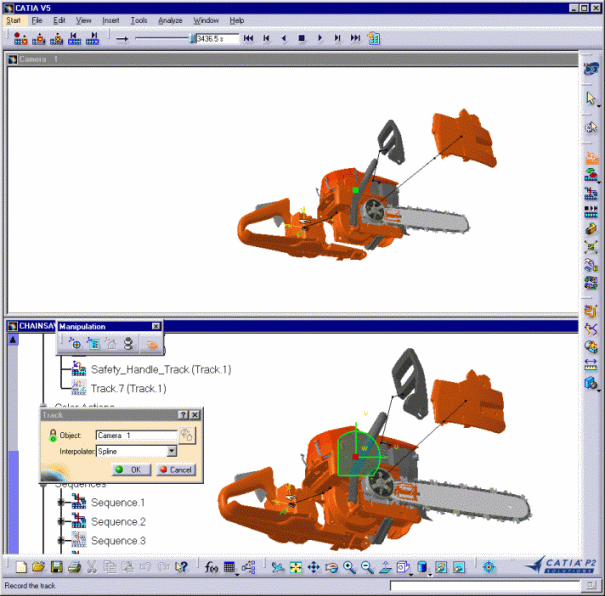Click the button beside the Object field
The width and height of the screenshot is (605, 596).
[x=187, y=435]
